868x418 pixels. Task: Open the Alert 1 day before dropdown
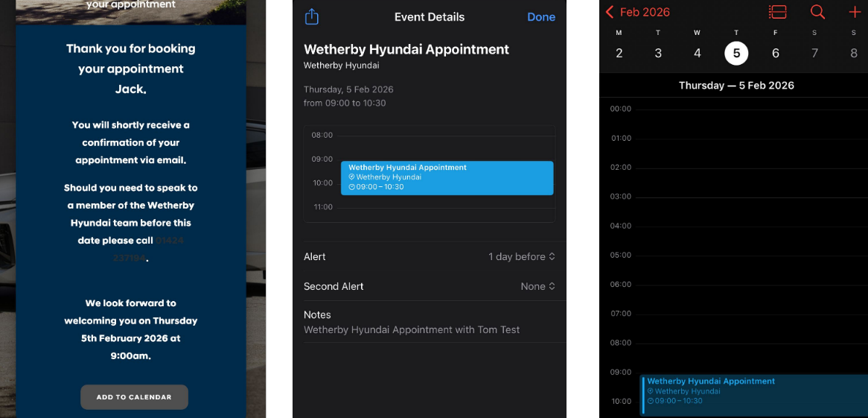(x=521, y=256)
